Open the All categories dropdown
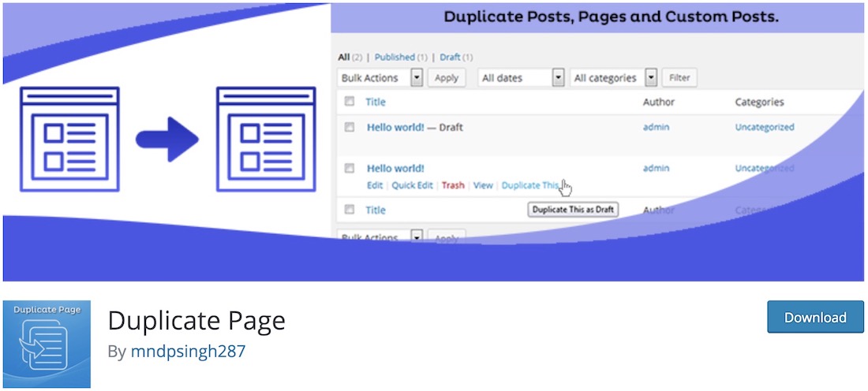 613,78
